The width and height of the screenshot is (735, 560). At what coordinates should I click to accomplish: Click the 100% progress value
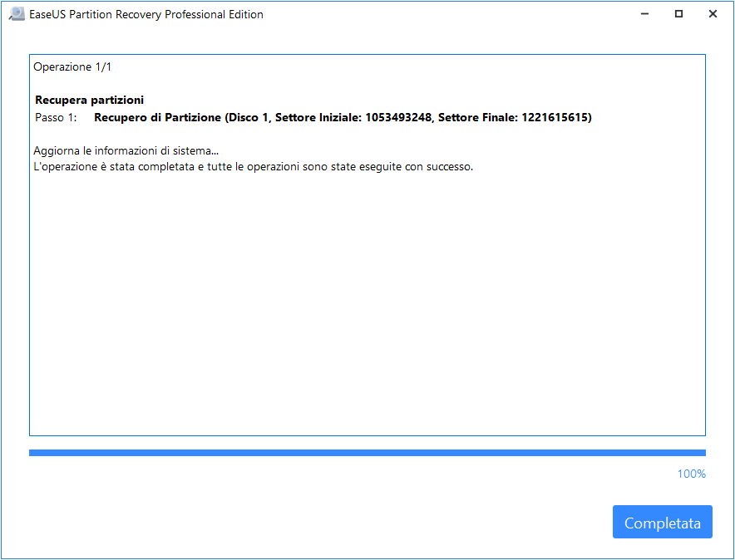(692, 474)
